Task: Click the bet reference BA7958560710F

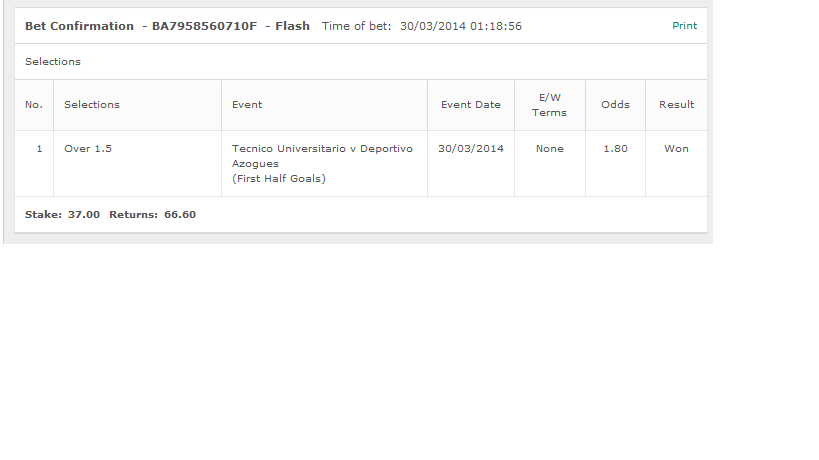Action: (x=204, y=26)
